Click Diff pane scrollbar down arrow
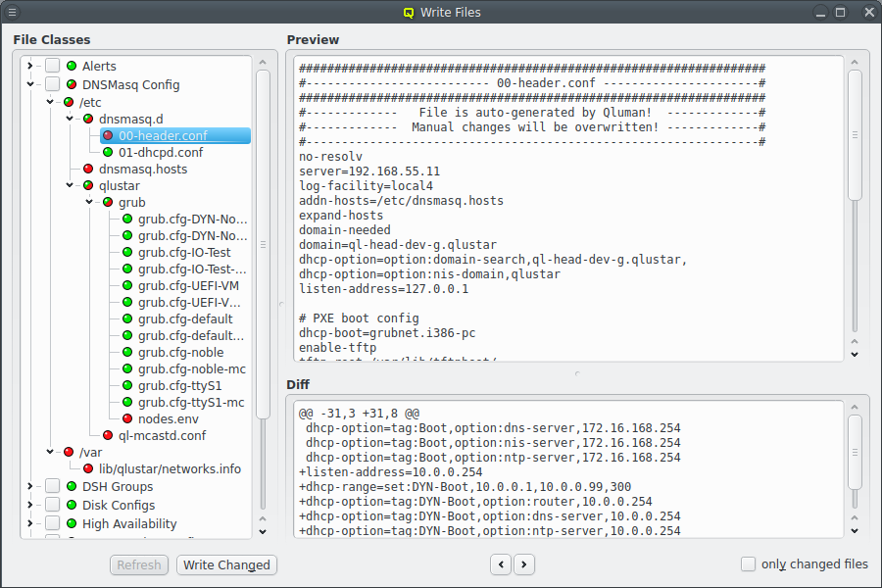This screenshot has height=588, width=882. (x=855, y=530)
